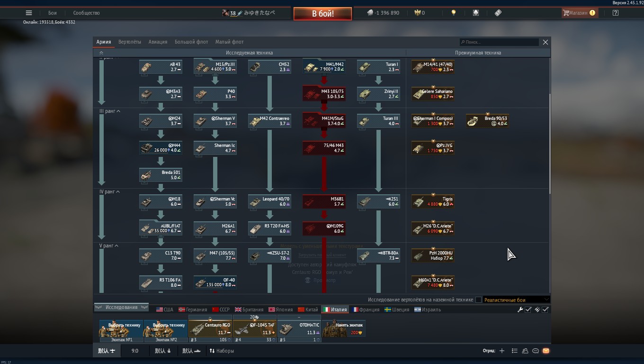Click the lightbulb hints icon

click(x=454, y=13)
